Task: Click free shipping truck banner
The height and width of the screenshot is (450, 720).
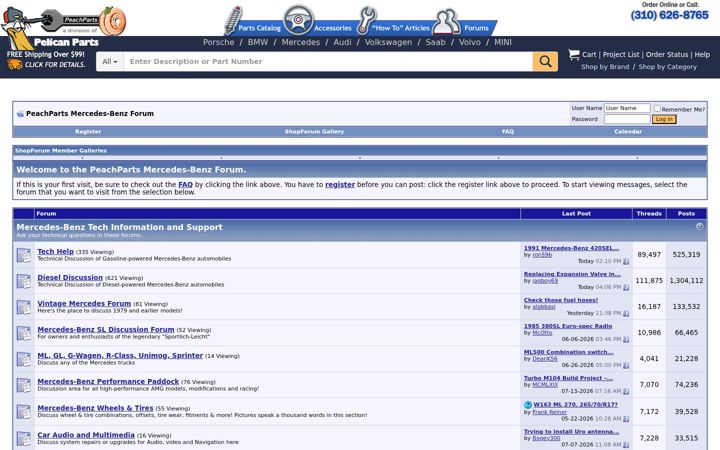Action: click(x=46, y=60)
